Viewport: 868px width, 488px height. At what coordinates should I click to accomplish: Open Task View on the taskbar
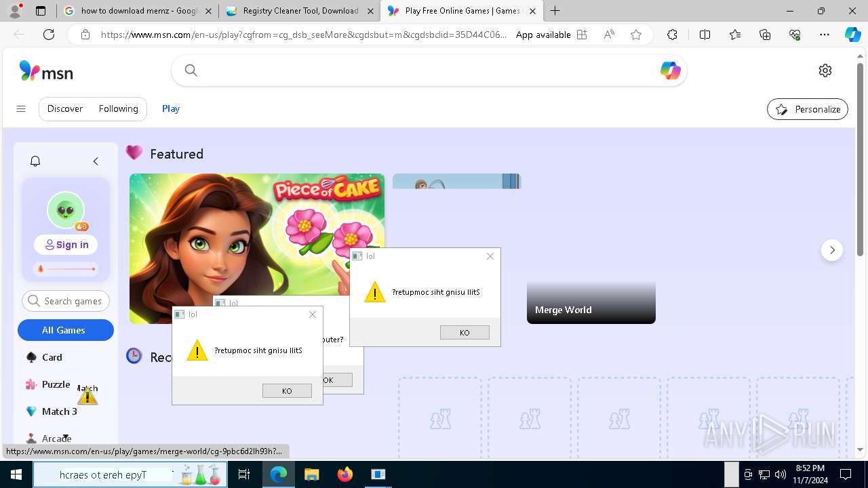(x=244, y=474)
